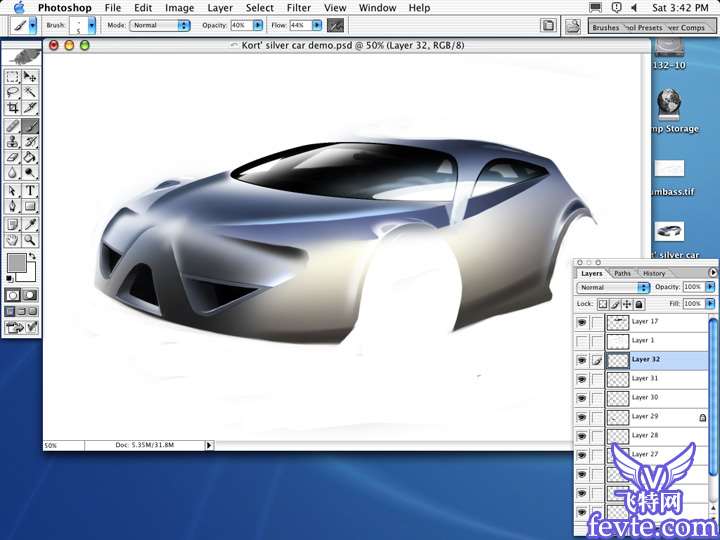The width and height of the screenshot is (720, 540).
Task: Select Layer 28 in layers list
Action: (645, 436)
